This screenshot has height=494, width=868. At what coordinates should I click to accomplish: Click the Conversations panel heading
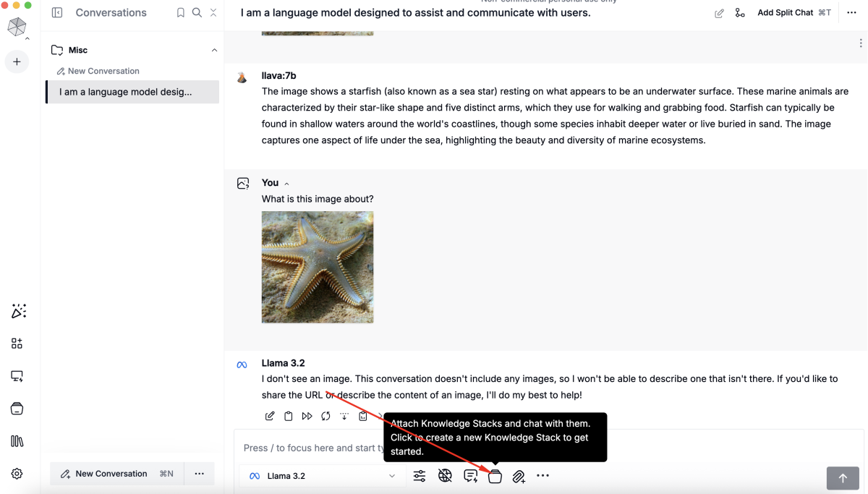(x=111, y=13)
